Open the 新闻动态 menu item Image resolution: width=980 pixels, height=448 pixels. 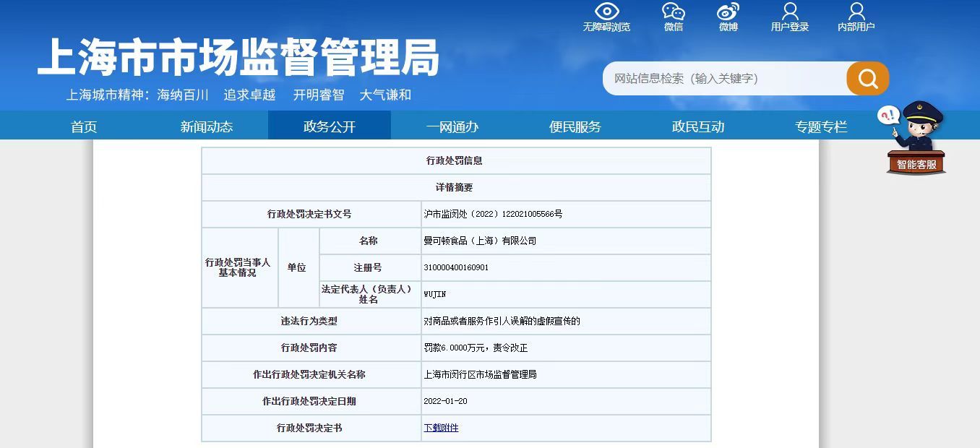207,126
